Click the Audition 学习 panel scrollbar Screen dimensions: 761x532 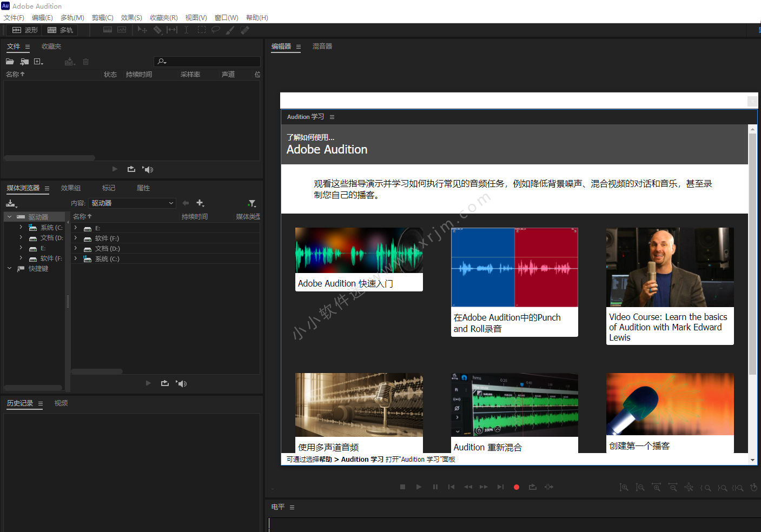click(x=752, y=254)
